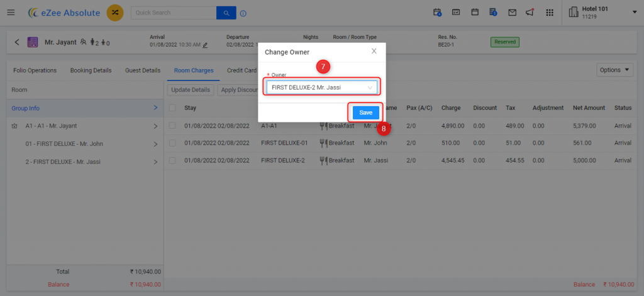
Task: Open the nine-dot apps grid
Action: coord(550,13)
